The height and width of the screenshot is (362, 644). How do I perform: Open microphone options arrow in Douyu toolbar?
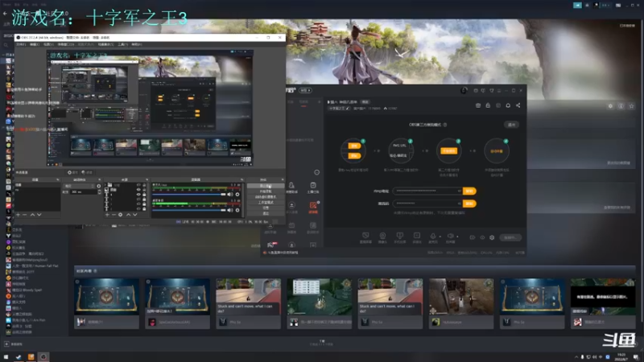(440, 237)
